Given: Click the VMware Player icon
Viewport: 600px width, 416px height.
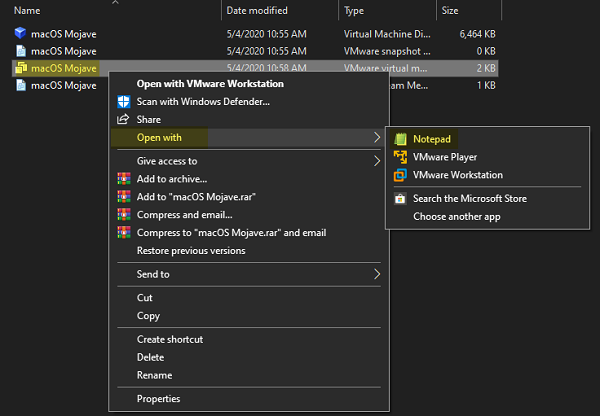Looking at the screenshot, I should pos(400,157).
